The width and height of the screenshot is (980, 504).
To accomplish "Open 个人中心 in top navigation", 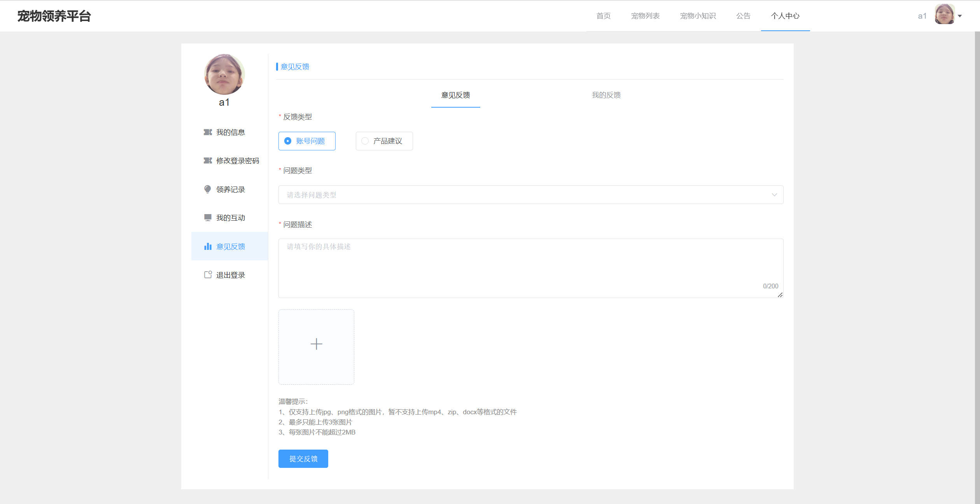I will pos(785,16).
